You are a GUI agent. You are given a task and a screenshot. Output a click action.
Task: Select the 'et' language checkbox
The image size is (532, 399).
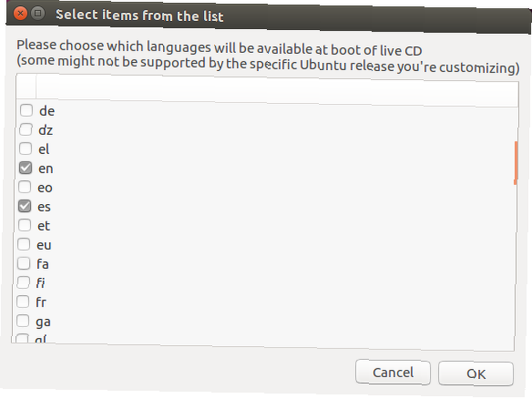coord(24,225)
